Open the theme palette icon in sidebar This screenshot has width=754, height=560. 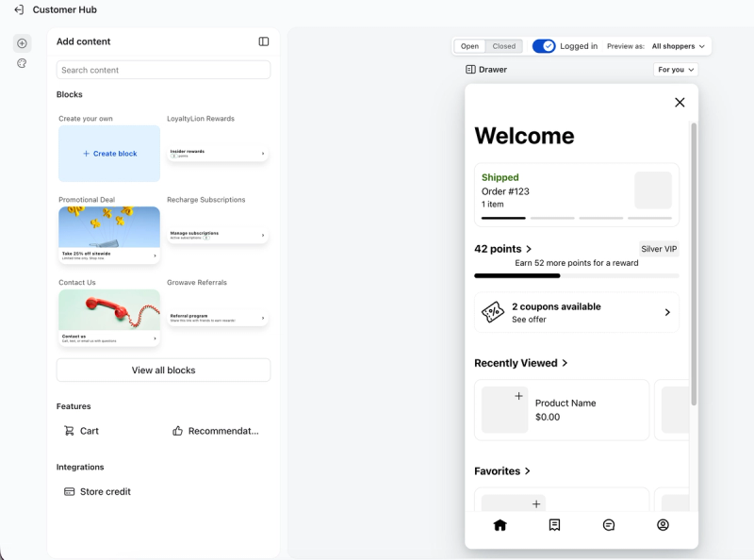click(x=22, y=63)
